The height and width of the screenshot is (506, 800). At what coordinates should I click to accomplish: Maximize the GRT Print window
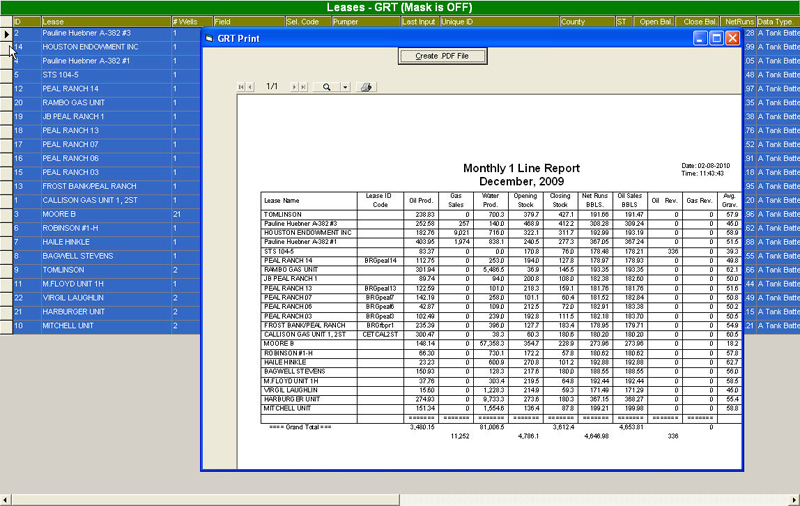click(716, 38)
